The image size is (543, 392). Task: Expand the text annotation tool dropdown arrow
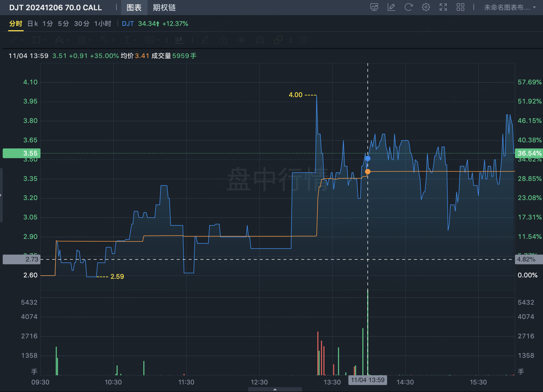(158, 40)
